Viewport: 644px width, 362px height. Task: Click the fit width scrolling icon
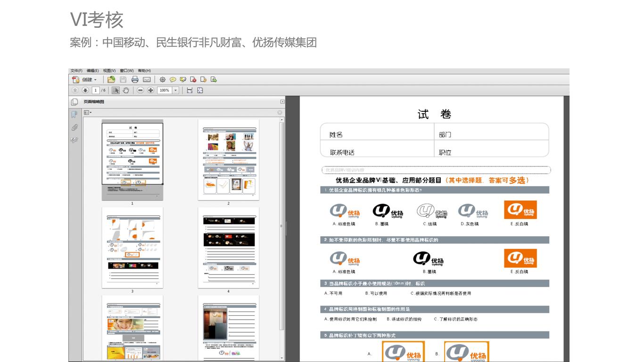pyautogui.click(x=190, y=90)
